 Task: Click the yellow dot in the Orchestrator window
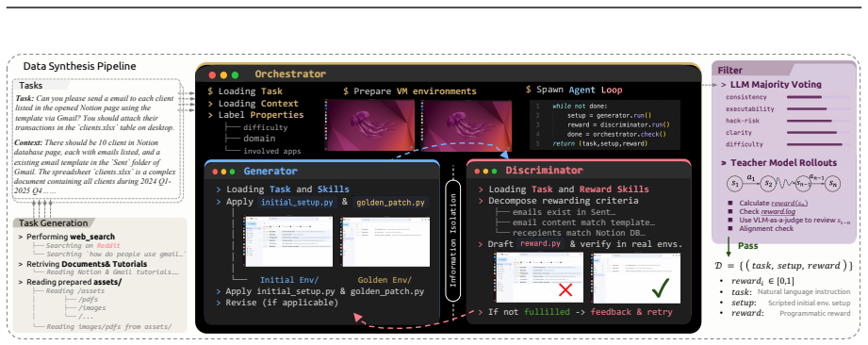(223, 74)
